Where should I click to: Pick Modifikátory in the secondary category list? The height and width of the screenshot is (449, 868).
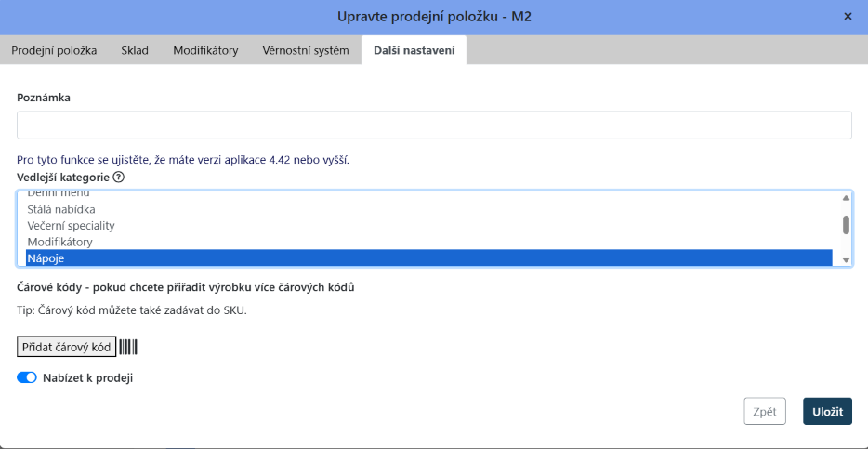click(x=59, y=242)
